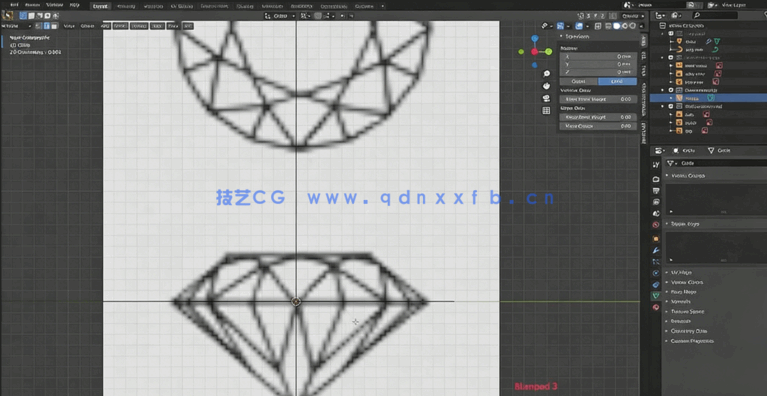Switch to edge select mode
This screenshot has width=767, height=396.
point(46,26)
